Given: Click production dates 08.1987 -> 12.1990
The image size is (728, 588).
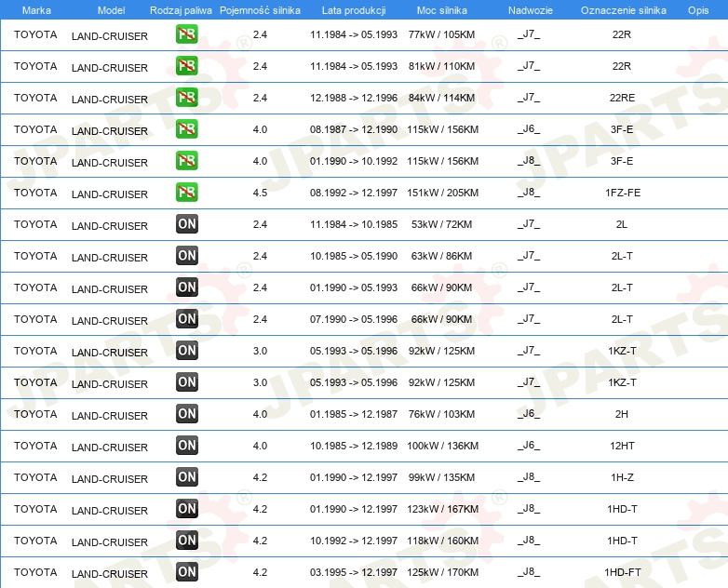Looking at the screenshot, I should click(354, 129).
